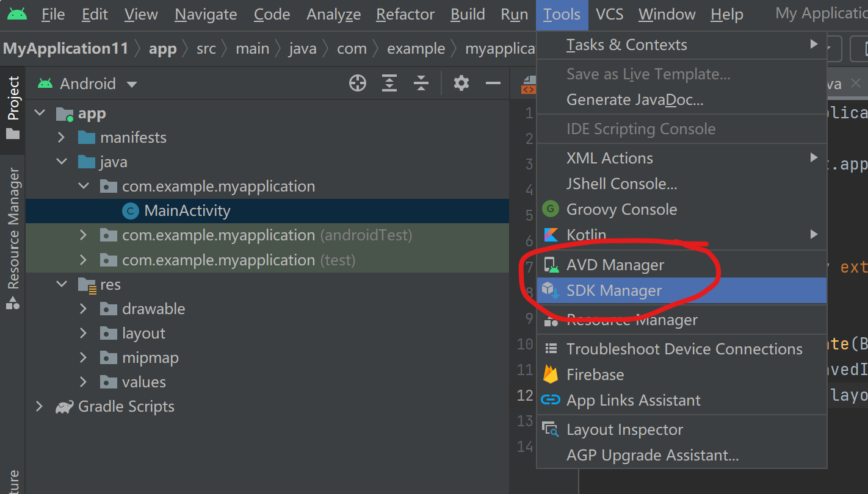Click the res folder icon
The image size is (868, 494).
[87, 285]
